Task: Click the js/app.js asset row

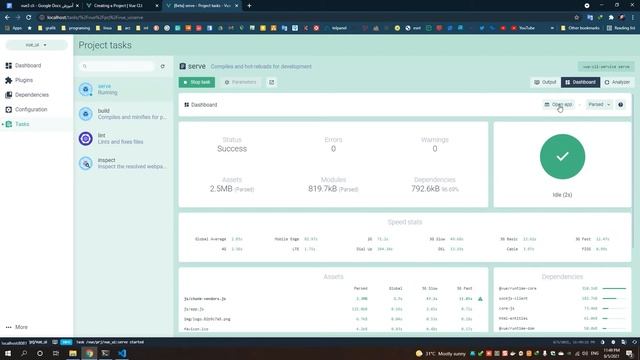Action: click(x=333, y=309)
